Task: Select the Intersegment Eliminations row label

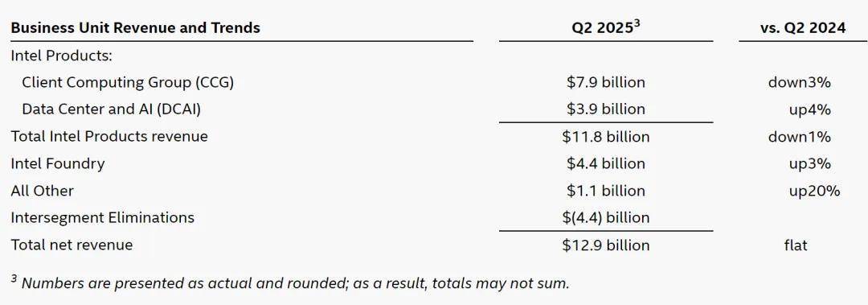Action: [x=102, y=217]
